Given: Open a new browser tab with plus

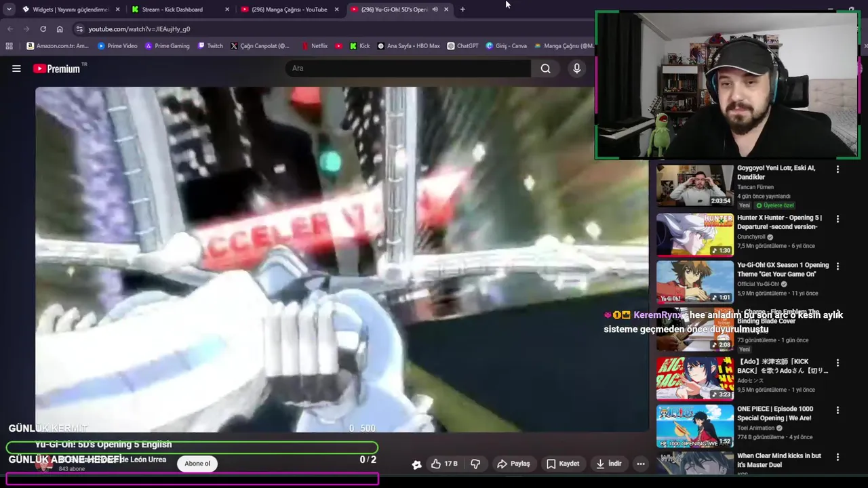Looking at the screenshot, I should [462, 9].
